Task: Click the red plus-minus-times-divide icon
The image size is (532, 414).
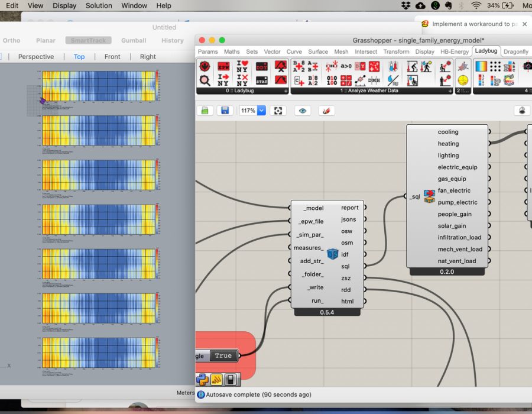Action: click(346, 80)
